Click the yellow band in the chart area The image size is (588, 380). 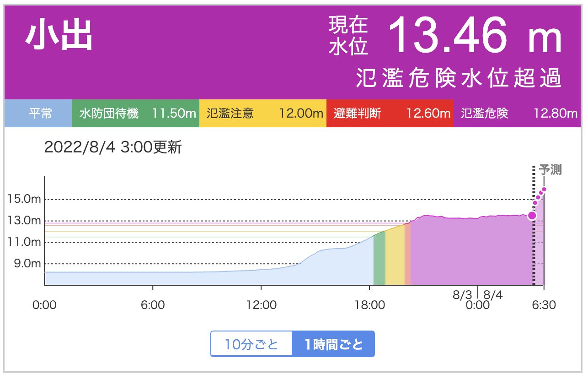coord(395,256)
